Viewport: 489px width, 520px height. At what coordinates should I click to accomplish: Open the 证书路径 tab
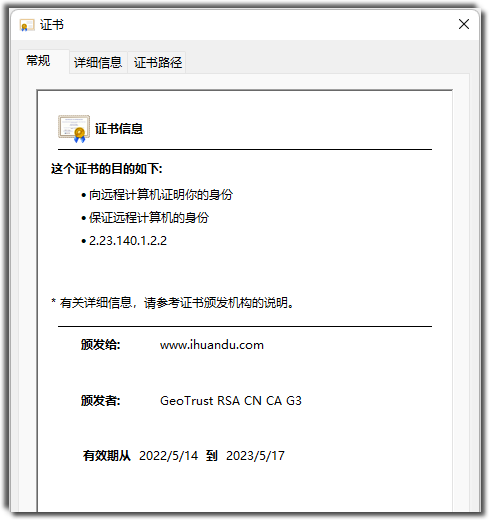click(x=158, y=62)
